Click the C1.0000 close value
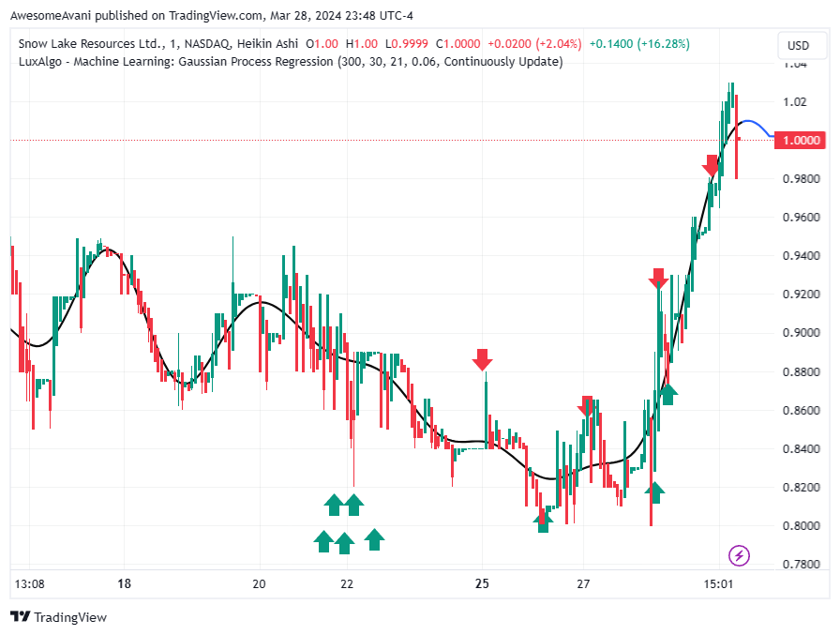The width and height of the screenshot is (840, 635). click(458, 44)
